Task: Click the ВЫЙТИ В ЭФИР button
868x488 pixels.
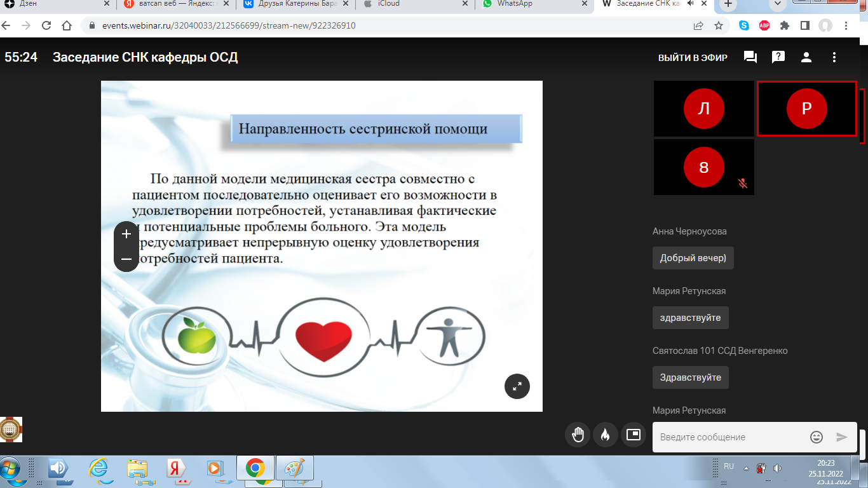Action: click(x=693, y=57)
